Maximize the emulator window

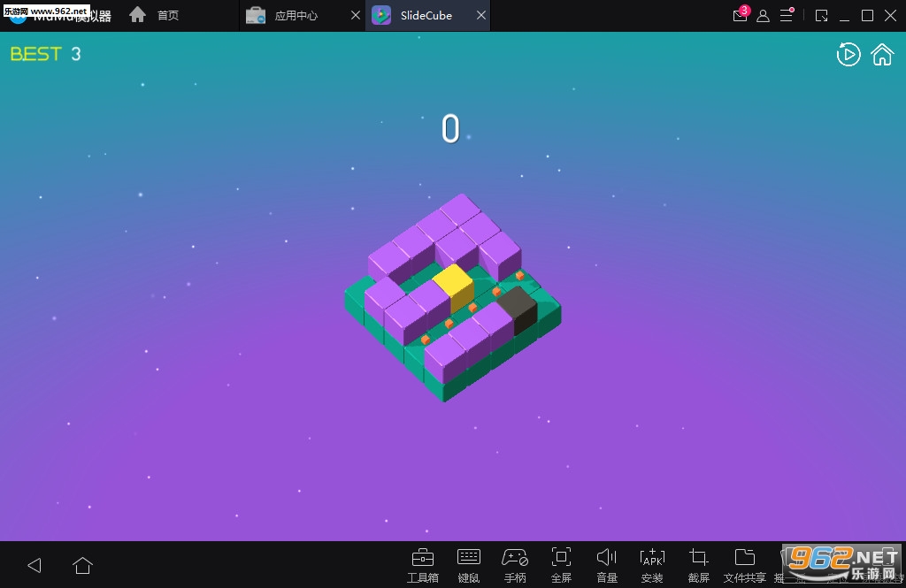coord(867,16)
